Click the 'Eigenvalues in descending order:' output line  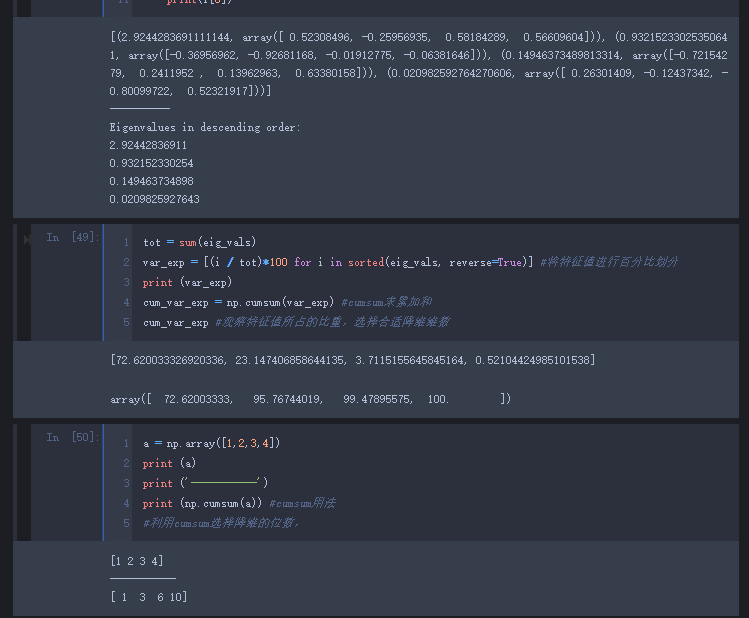tap(205, 128)
